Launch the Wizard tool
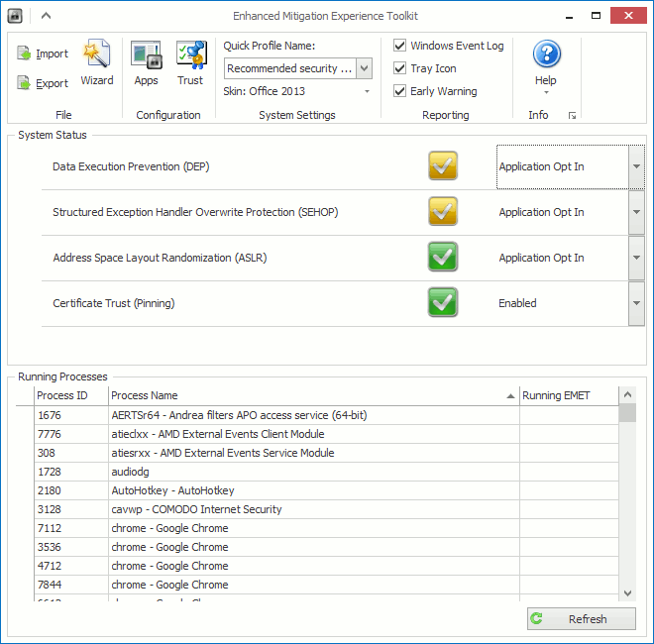 click(97, 62)
